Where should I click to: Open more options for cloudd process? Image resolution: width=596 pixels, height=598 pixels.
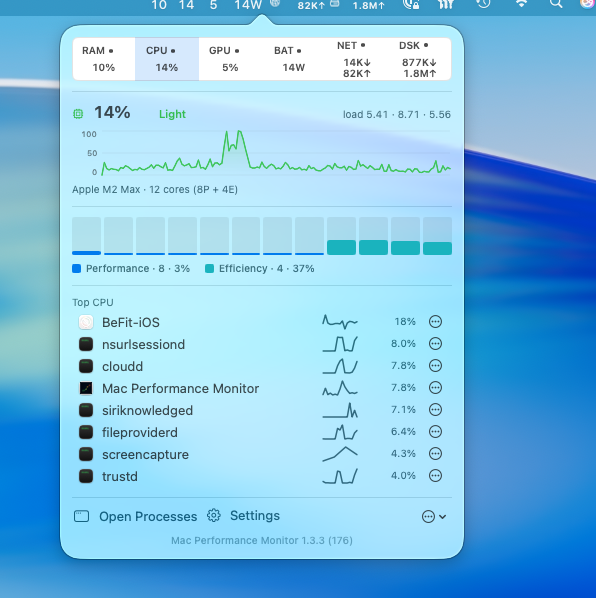point(435,366)
